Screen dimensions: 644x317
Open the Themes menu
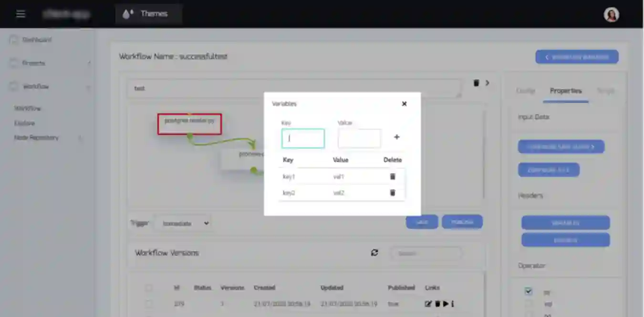click(x=148, y=14)
